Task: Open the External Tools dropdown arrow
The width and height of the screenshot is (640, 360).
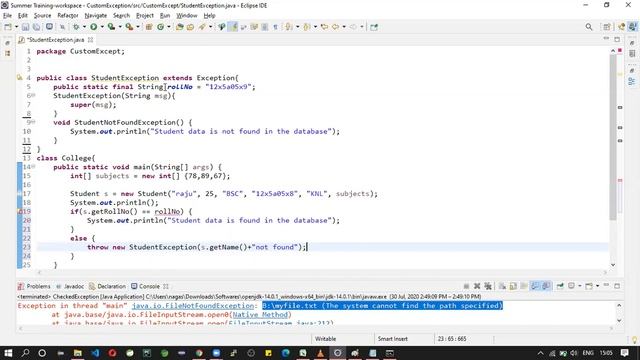Action: 138,27
